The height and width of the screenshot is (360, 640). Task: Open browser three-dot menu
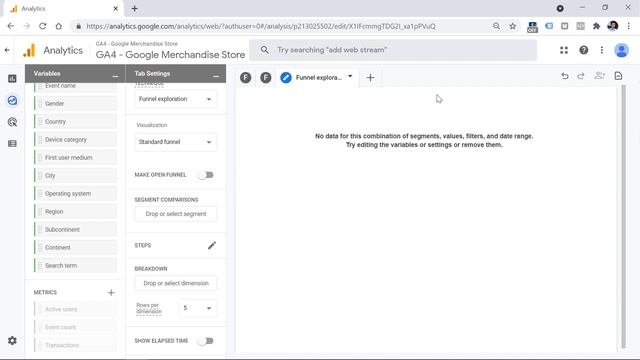pyautogui.click(x=629, y=26)
